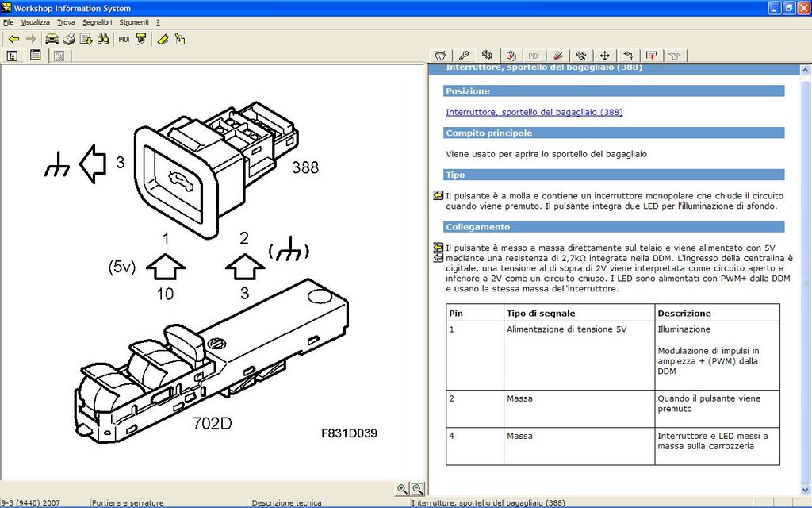Image resolution: width=812 pixels, height=508 pixels.
Task: Open the wrench tab
Action: (463, 56)
